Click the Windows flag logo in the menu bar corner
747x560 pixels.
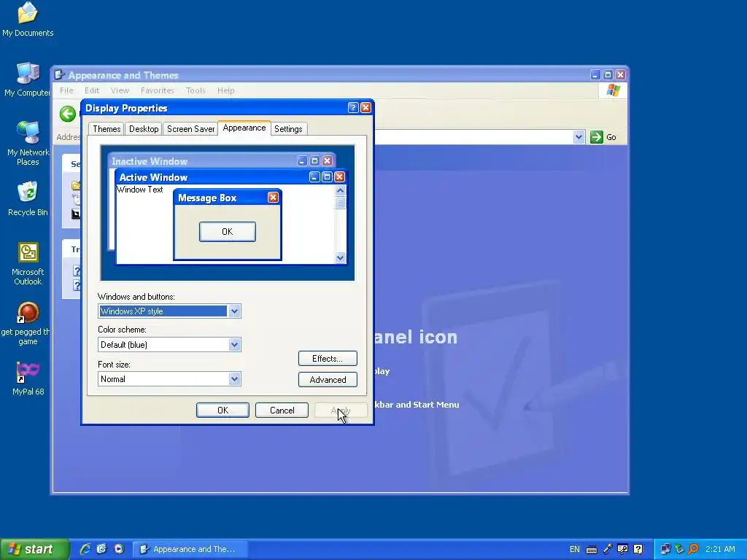[x=613, y=90]
